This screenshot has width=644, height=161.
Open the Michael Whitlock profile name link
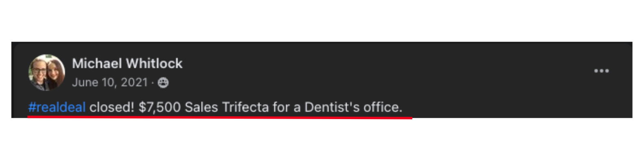(127, 63)
